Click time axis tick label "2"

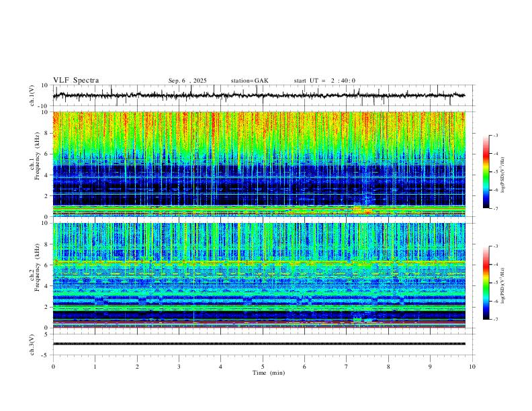coord(137,367)
